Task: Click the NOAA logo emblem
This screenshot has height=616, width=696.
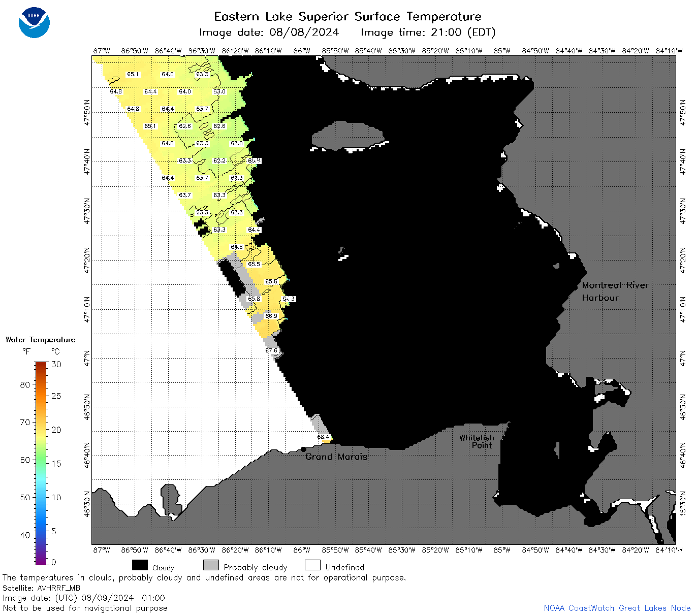Action: click(x=34, y=23)
